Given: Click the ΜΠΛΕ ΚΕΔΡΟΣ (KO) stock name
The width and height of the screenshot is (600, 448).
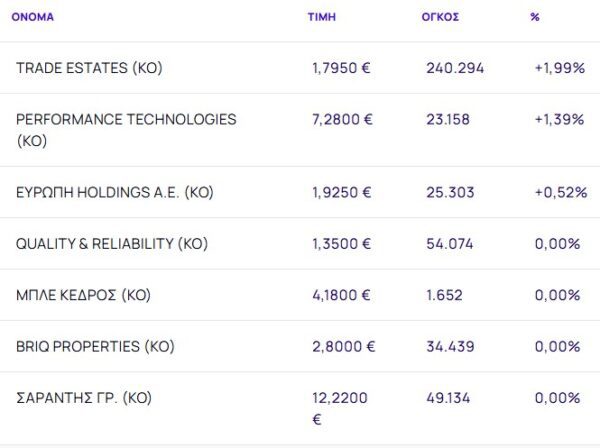Looking at the screenshot, I should click(83, 295).
